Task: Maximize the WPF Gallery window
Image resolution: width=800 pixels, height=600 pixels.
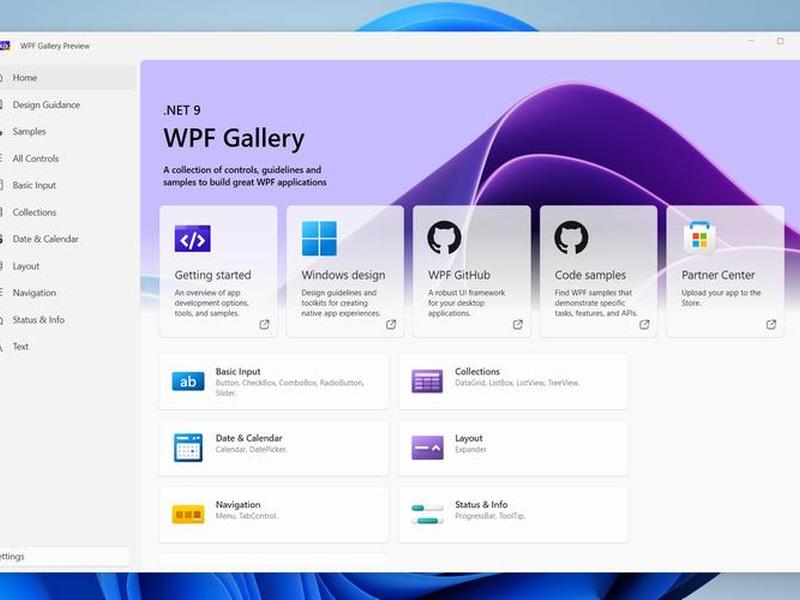Action: pos(780,41)
